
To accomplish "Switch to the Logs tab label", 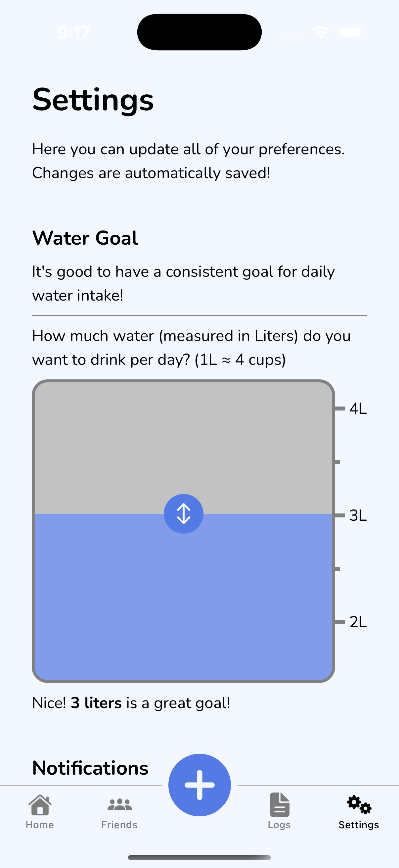I will pos(279,825).
